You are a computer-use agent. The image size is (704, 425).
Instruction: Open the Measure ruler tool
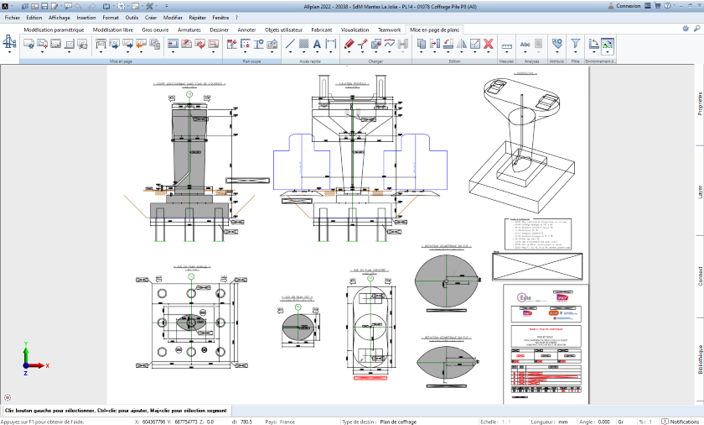pos(506,45)
